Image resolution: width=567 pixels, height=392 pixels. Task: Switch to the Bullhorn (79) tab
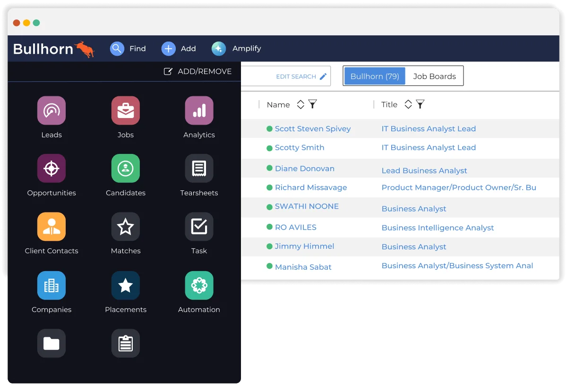click(x=375, y=76)
